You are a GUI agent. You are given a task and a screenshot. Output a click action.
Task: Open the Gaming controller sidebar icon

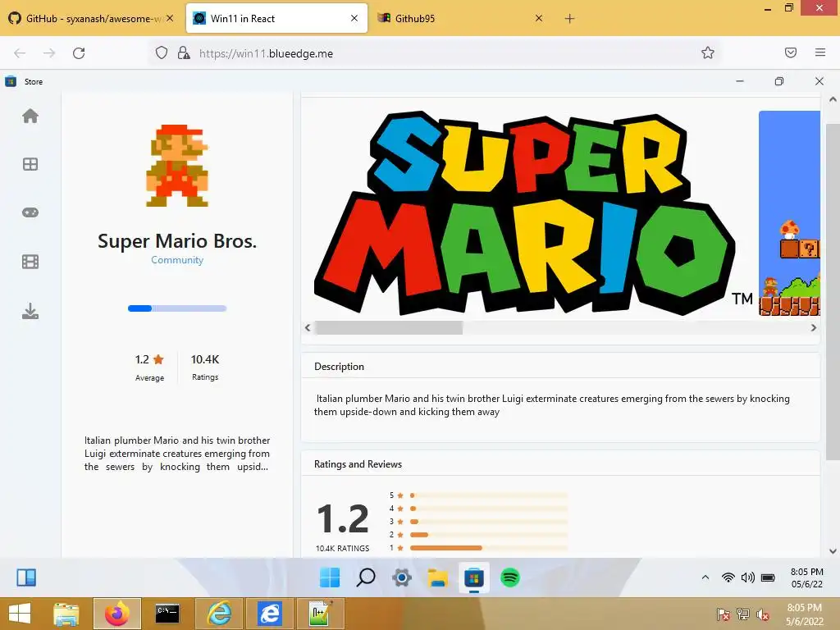30,212
